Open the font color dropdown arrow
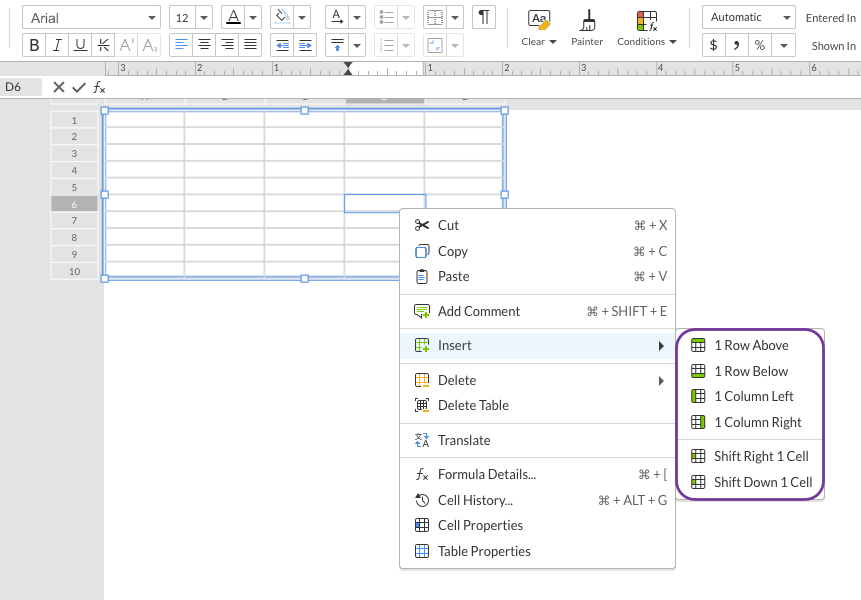 click(253, 18)
